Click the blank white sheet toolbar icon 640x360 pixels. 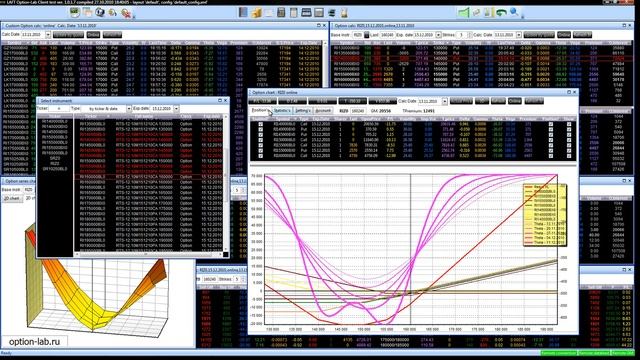tap(269, 13)
